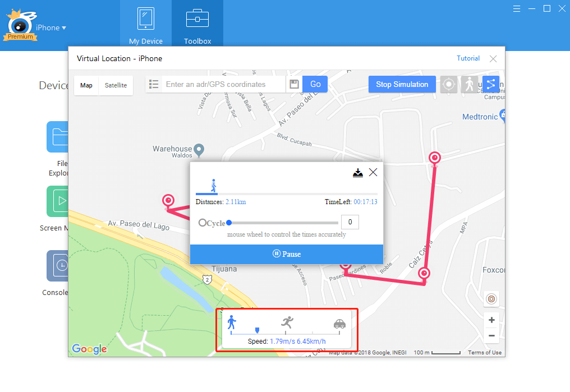
Task: Click the cycle times slider handle
Action: point(229,223)
